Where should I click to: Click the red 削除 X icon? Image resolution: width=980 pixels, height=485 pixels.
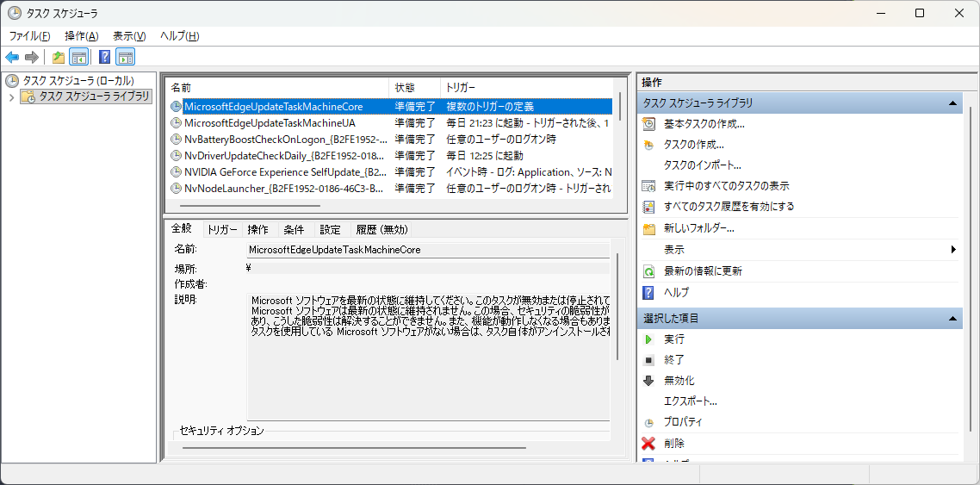tap(648, 444)
